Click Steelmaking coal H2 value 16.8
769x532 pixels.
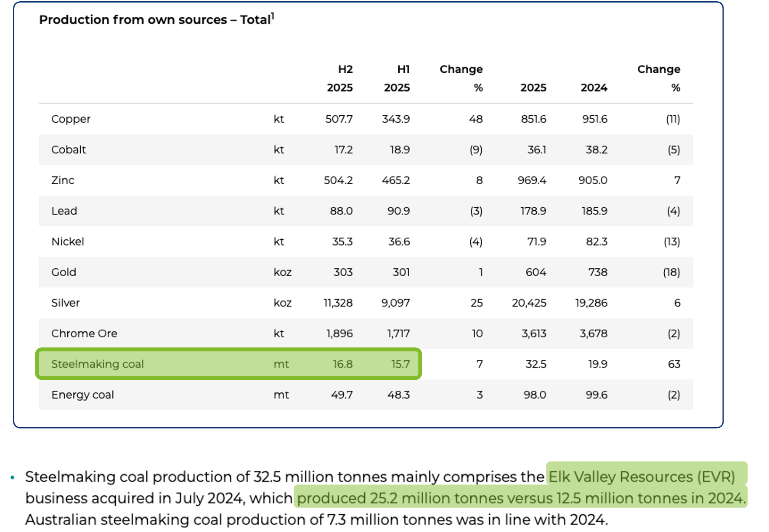pos(343,364)
